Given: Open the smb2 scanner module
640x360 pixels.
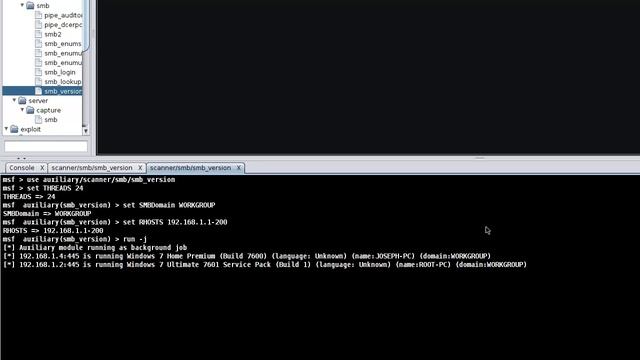Looking at the screenshot, I should pos(53,34).
